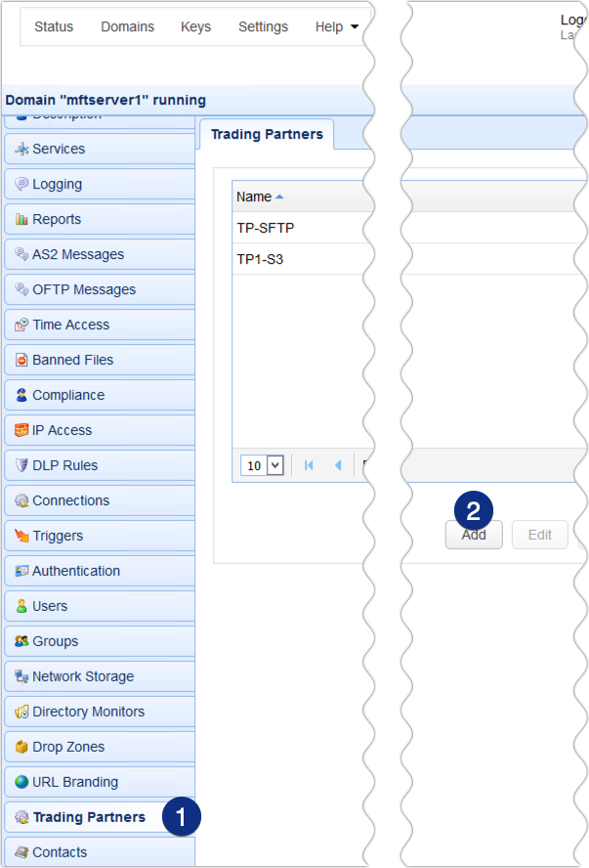Go to first page of results
Image resolution: width=589 pixels, height=868 pixels.
point(309,465)
